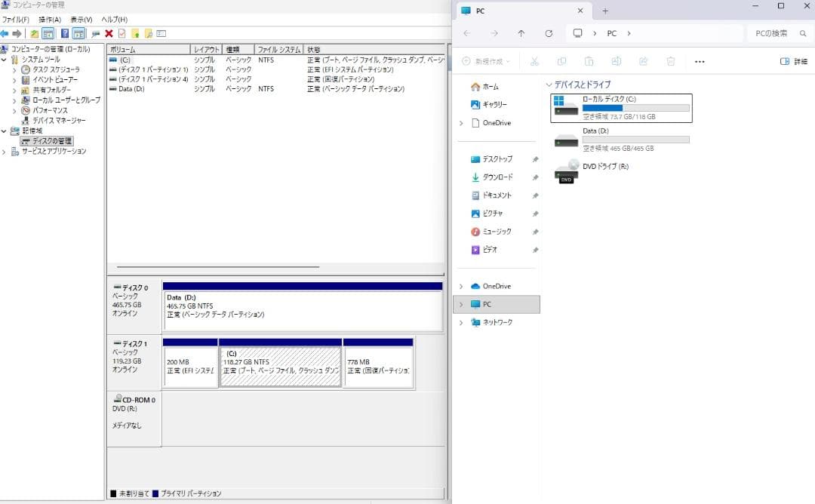815x504 pixels.
Task: Click the Delete trash icon in Explorer
Action: 671,61
